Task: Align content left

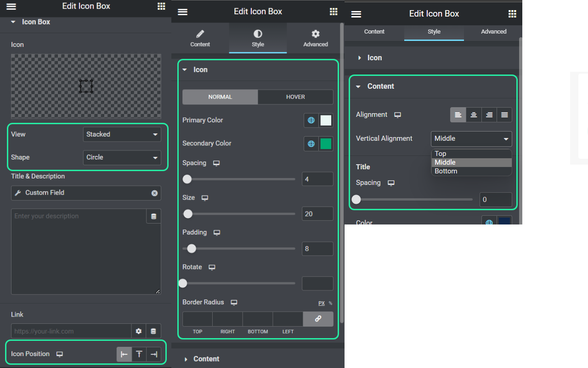Action: tap(458, 115)
